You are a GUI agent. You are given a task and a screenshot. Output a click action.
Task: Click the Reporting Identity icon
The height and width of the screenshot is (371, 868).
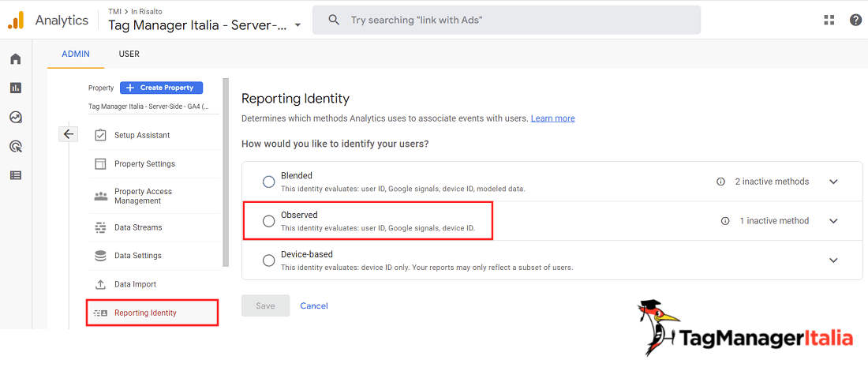point(100,313)
